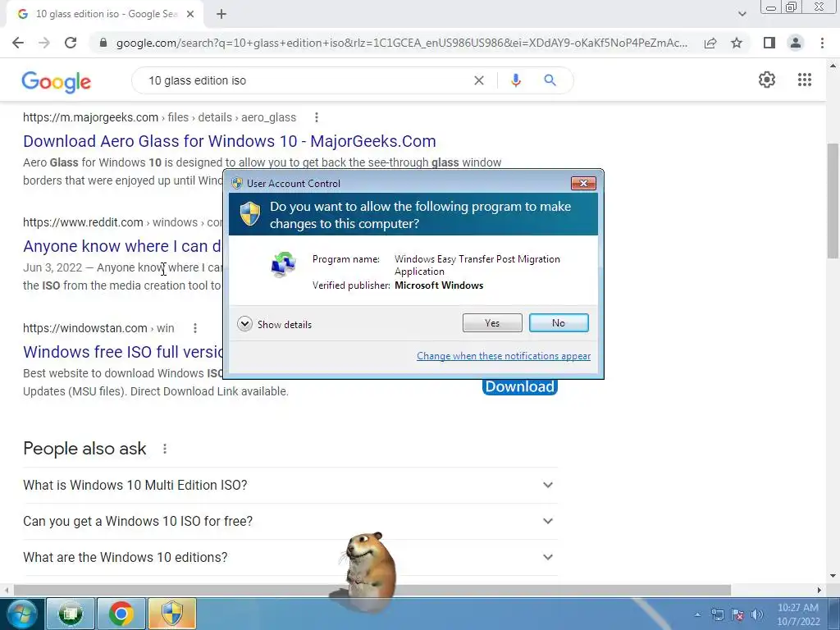Click 'Microsoft Windows' verified publisher text

439,285
